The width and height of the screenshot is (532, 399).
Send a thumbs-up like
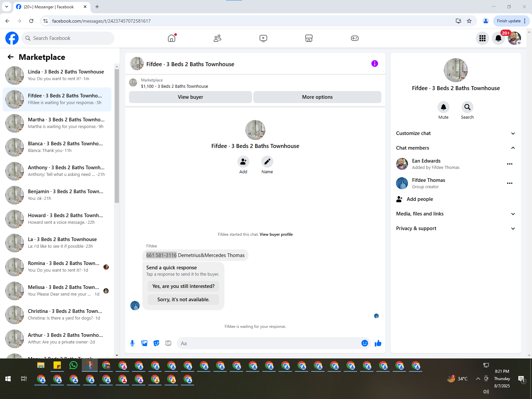point(378,343)
